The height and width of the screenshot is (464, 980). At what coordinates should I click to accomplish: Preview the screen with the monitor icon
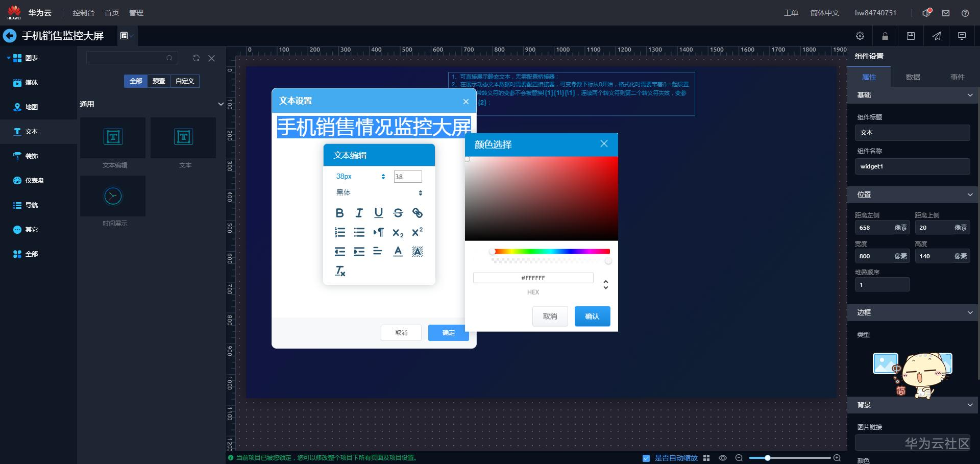(x=962, y=36)
